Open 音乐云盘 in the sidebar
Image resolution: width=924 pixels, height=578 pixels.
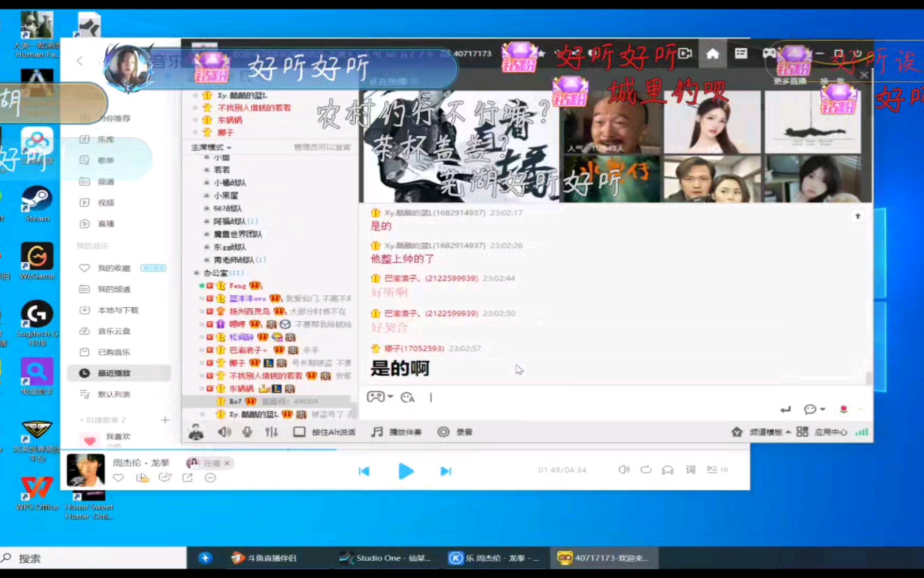pos(113,331)
